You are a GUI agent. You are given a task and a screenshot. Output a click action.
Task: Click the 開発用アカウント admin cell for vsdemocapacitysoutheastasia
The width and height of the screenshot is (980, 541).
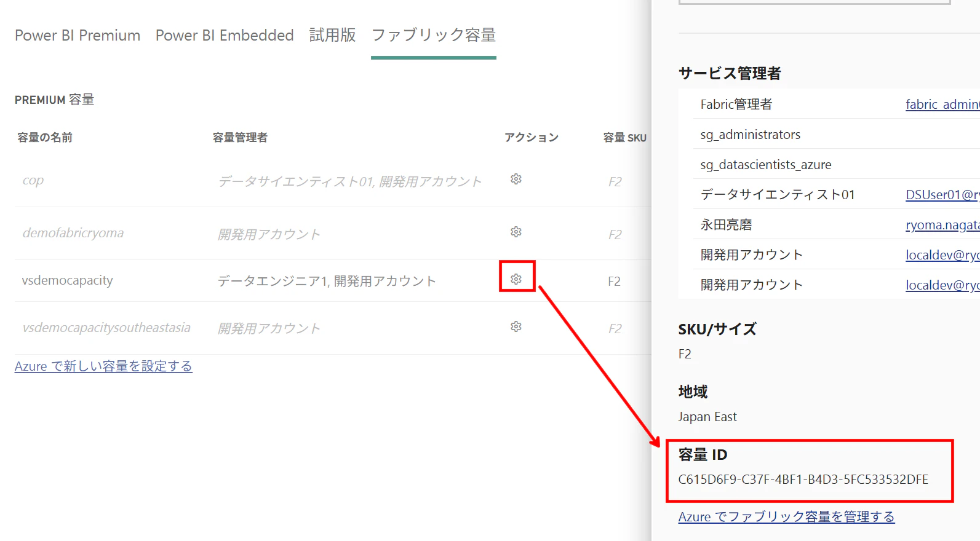coord(269,328)
